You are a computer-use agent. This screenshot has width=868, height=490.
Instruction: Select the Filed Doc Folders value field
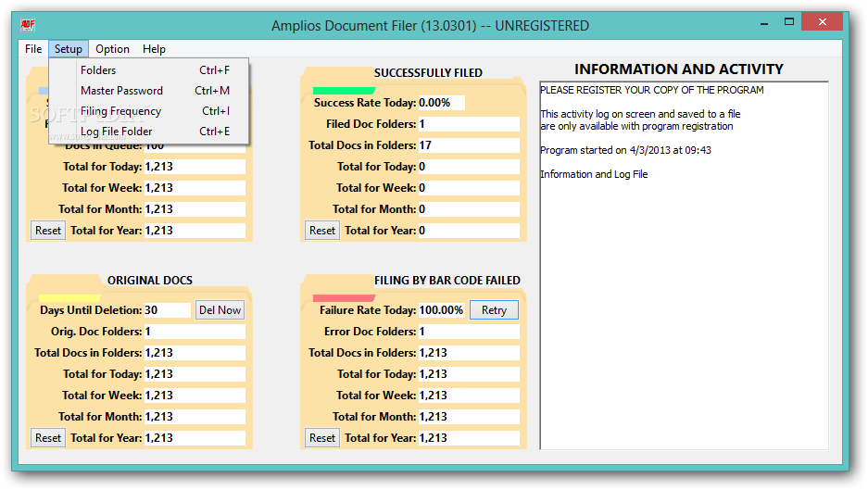point(469,124)
